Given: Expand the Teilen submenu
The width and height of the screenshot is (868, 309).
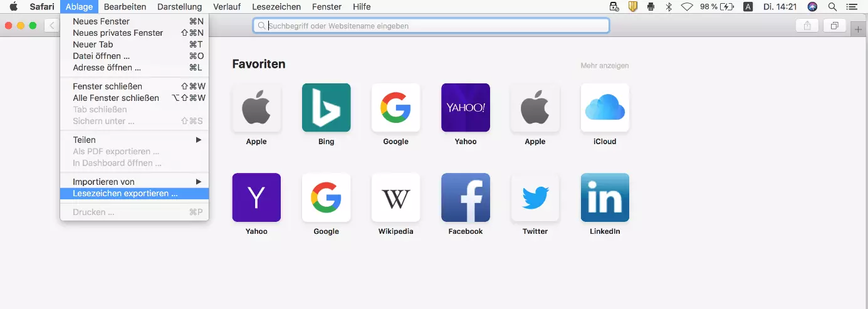Looking at the screenshot, I should pos(134,140).
